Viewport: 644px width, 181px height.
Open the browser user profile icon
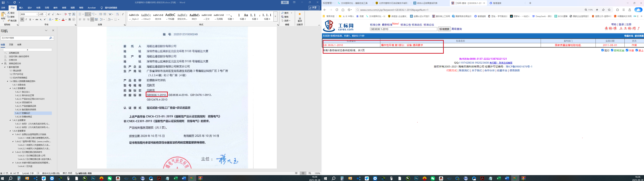(x=630, y=10)
